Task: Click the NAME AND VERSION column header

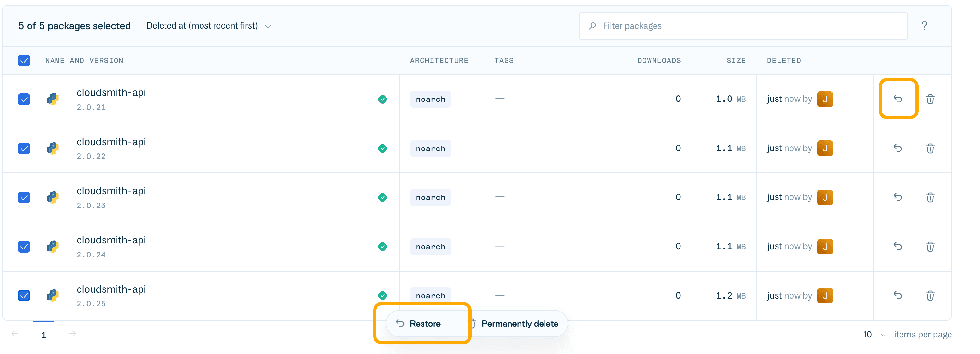Action: (84, 60)
